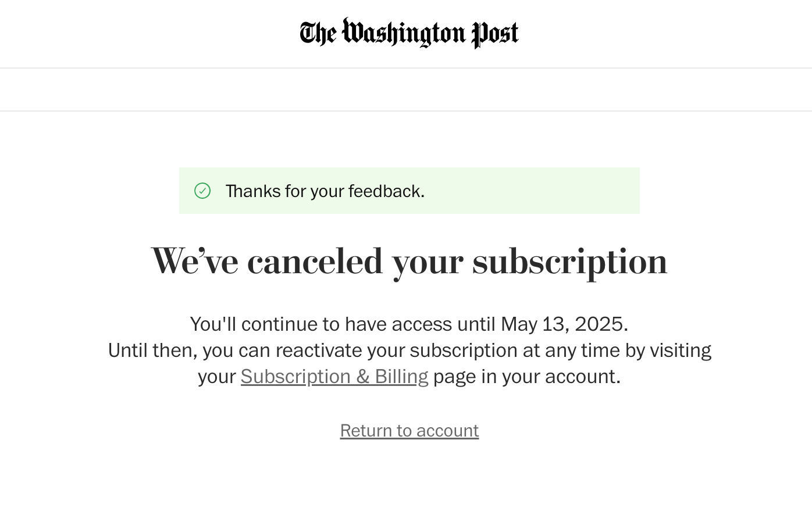The width and height of the screenshot is (812, 515).
Task: Click the 'Thanks for your feedback.' message
Action: [325, 191]
